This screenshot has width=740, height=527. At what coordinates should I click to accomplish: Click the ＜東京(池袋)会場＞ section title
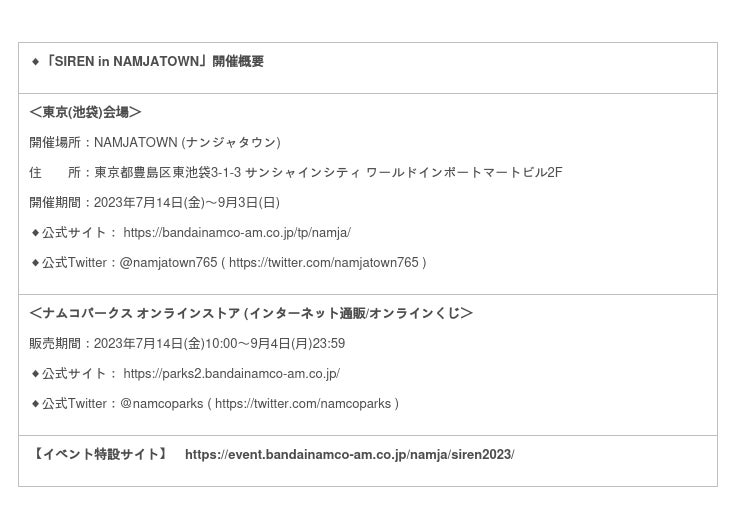pos(85,113)
